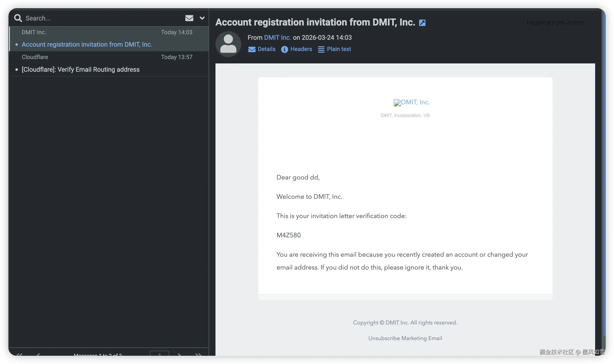Click Unsubscribe Marketing Email link
614x364 pixels.
pos(405,338)
